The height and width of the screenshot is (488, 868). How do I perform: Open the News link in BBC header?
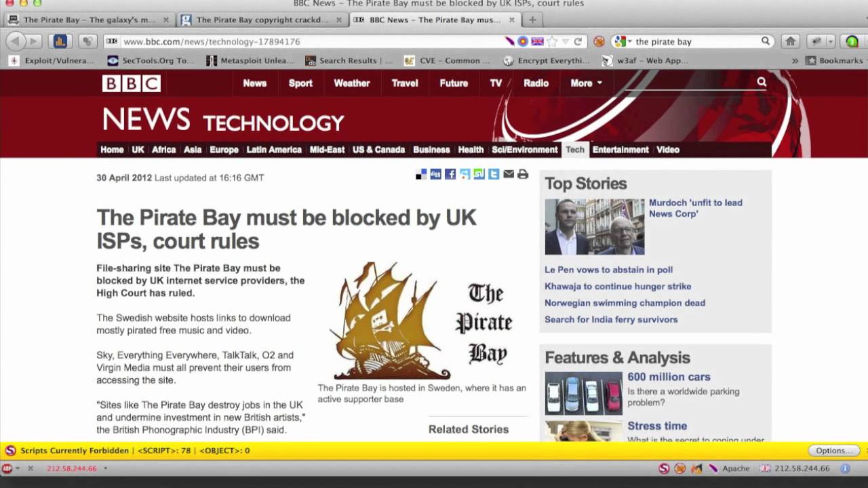[255, 83]
